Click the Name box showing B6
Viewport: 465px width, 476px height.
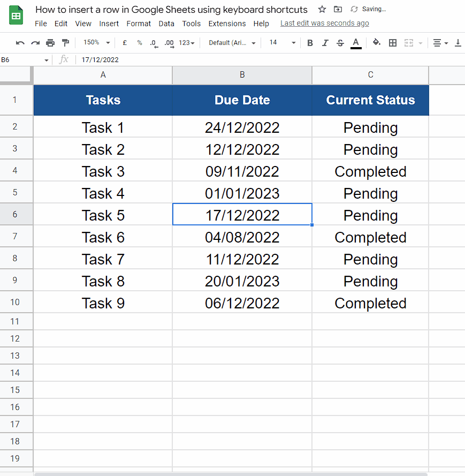point(25,60)
